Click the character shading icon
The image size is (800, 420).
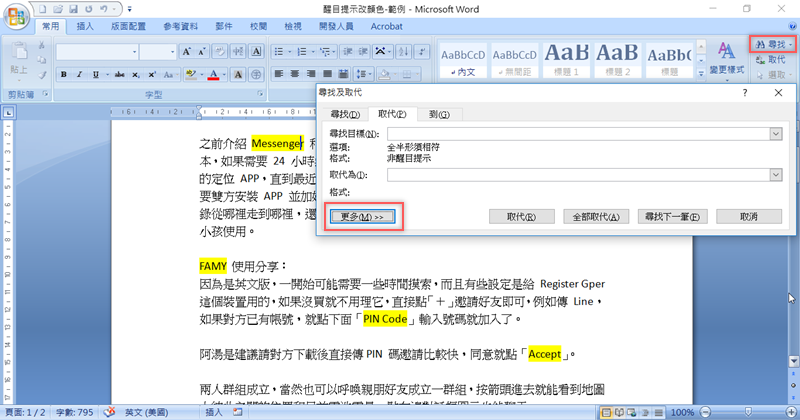pos(238,75)
